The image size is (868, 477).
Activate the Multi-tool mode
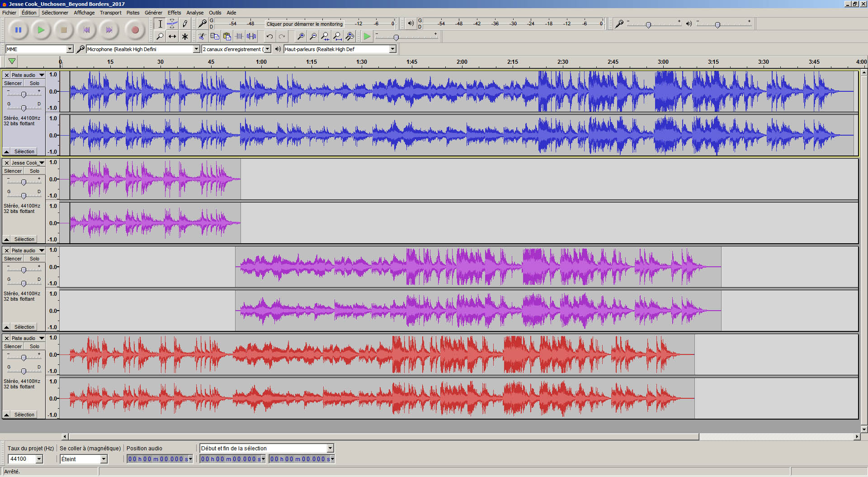click(x=185, y=37)
